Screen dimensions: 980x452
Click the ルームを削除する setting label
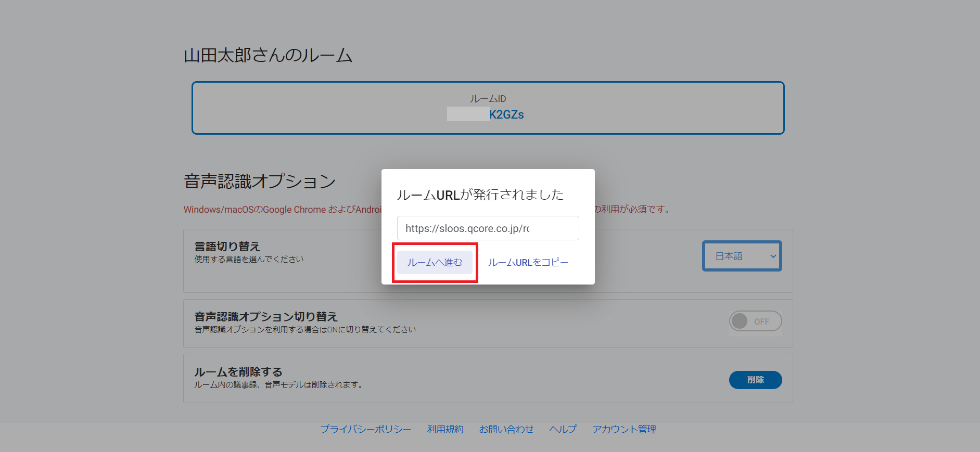click(238, 372)
